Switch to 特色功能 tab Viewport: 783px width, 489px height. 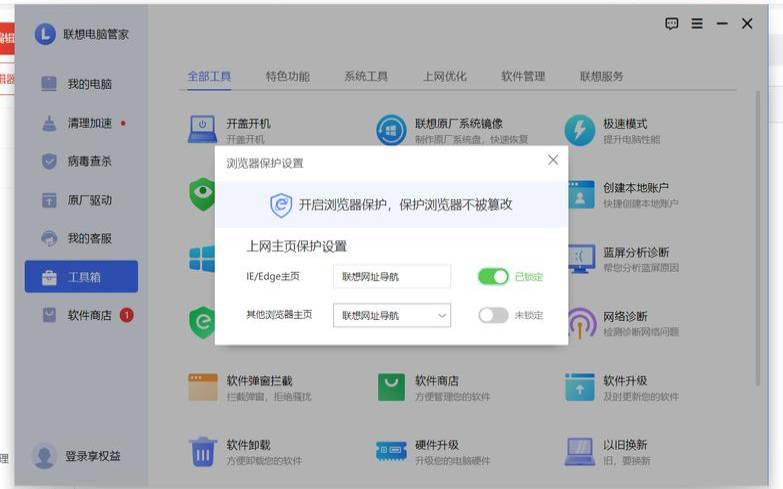(287, 76)
